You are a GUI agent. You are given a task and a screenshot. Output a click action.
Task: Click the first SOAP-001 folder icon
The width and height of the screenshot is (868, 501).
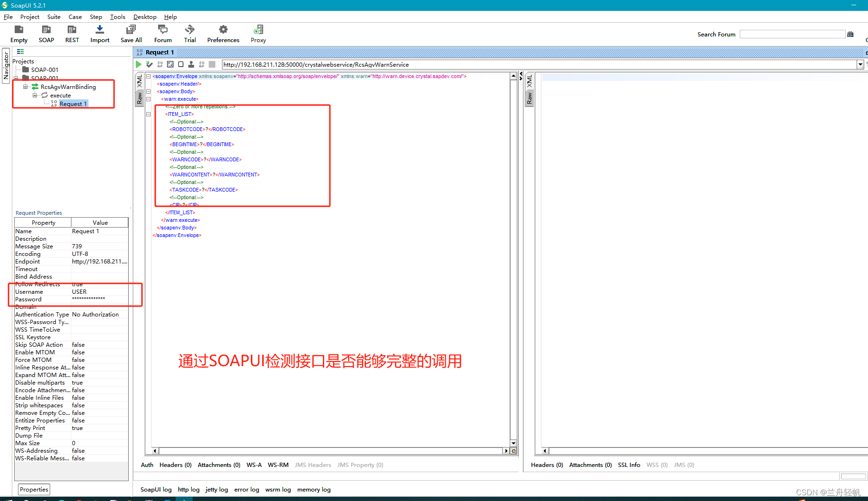point(26,70)
